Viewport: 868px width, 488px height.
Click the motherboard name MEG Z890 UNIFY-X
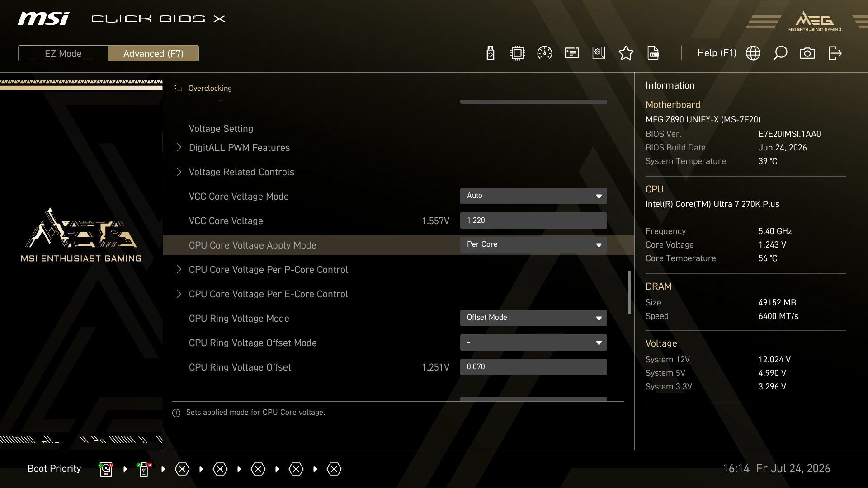coord(703,120)
